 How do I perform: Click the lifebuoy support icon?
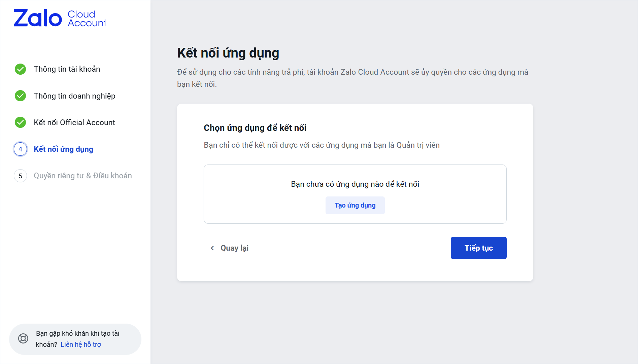(23, 338)
